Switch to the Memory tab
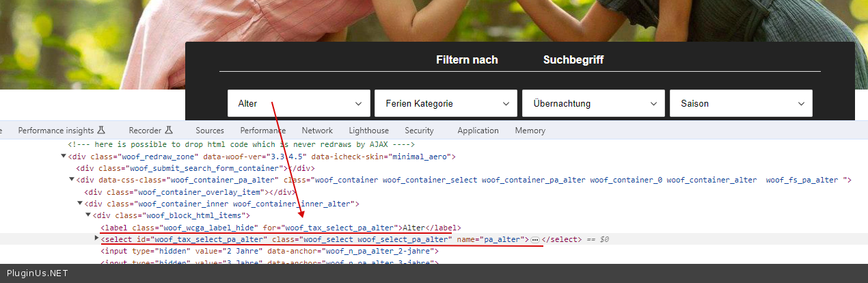868x283 pixels. (x=530, y=131)
